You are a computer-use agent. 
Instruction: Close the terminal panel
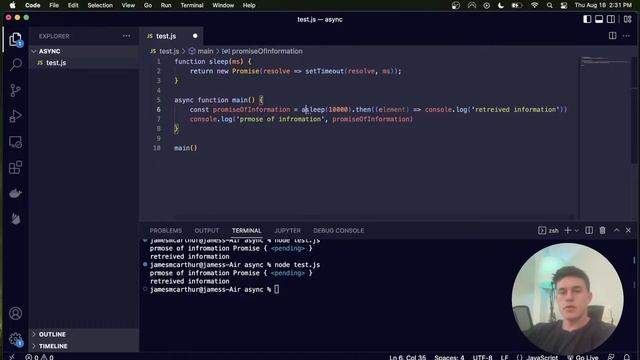628,231
